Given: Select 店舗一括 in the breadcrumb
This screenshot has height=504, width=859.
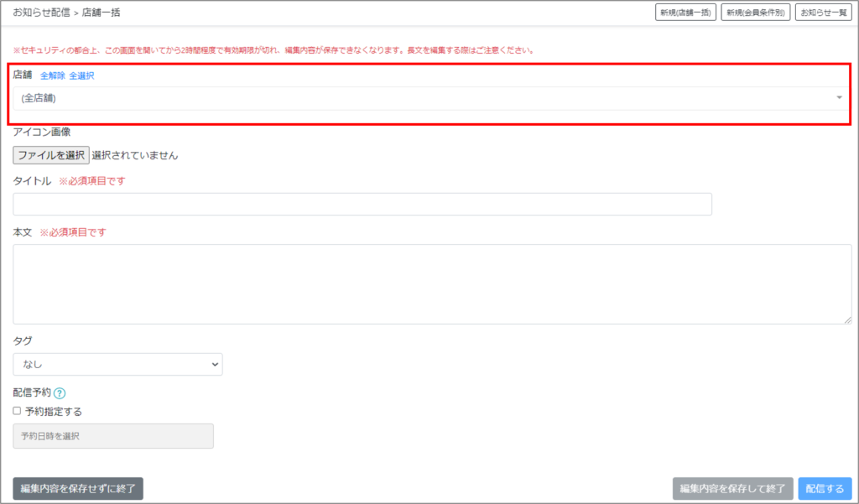Looking at the screenshot, I should [x=102, y=13].
